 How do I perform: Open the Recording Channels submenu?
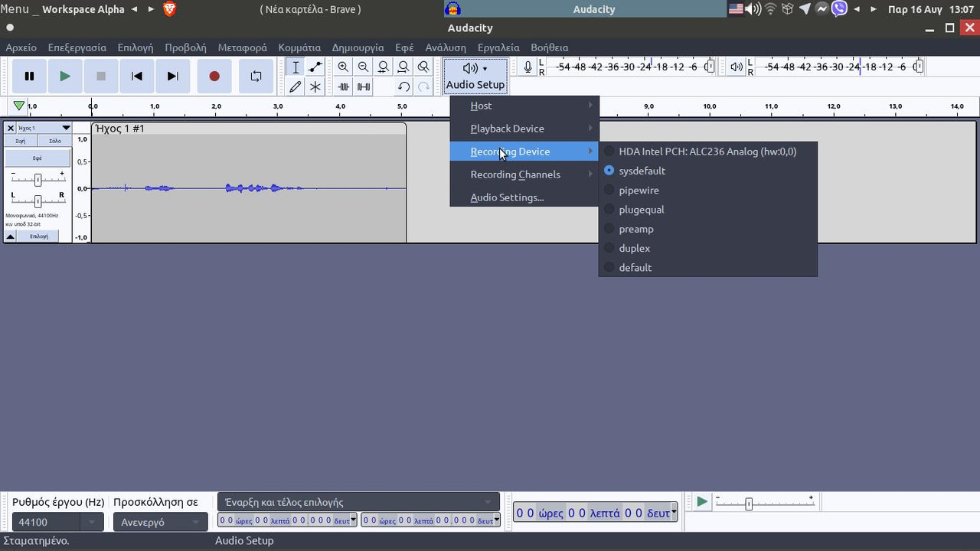(x=524, y=174)
